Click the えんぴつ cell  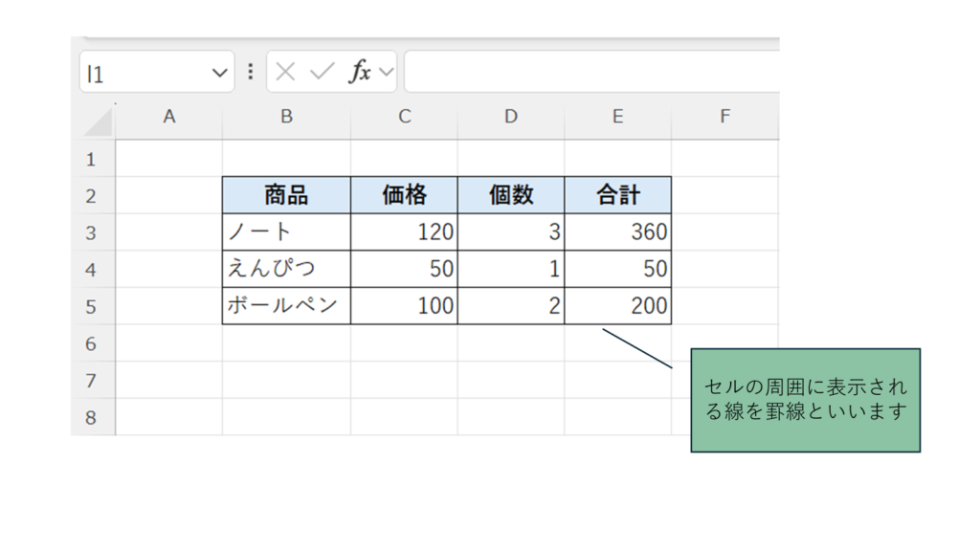[286, 270]
